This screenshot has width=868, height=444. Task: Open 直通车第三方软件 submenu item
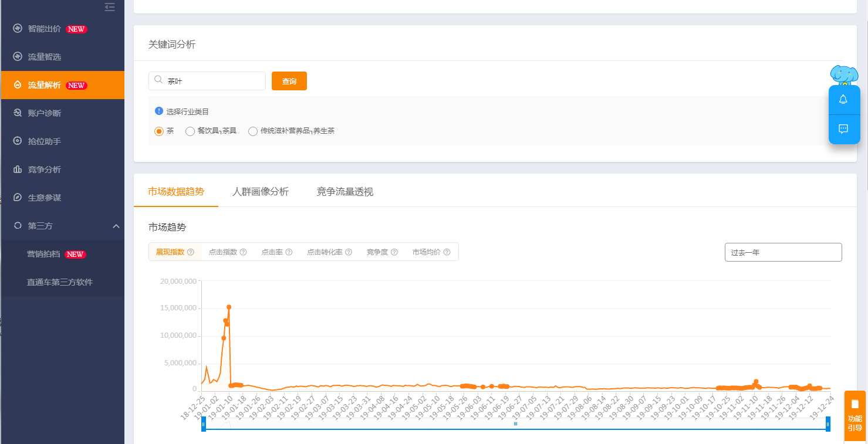coord(60,282)
